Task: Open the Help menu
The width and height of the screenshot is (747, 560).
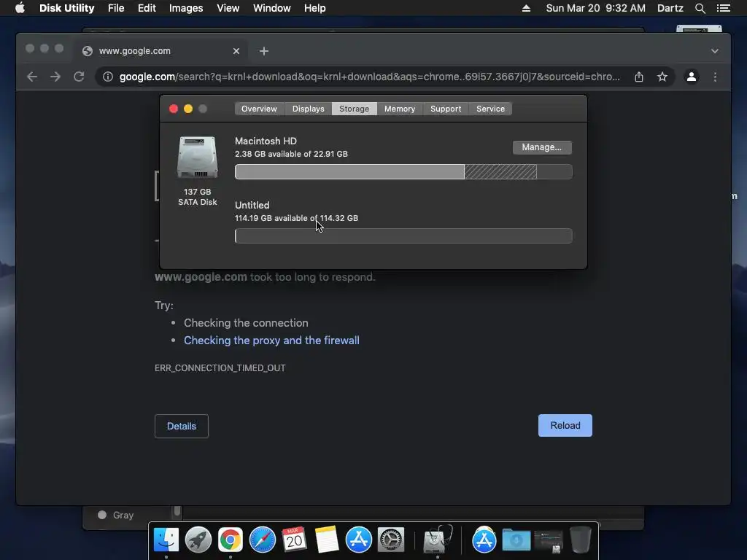Action: click(x=314, y=8)
